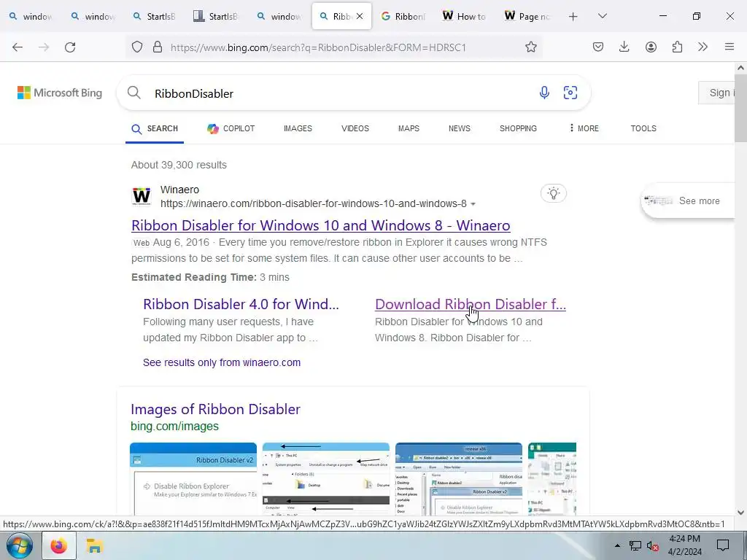Open Firefox downloads panel
Screen dimensions: 747x560
(x=624, y=47)
